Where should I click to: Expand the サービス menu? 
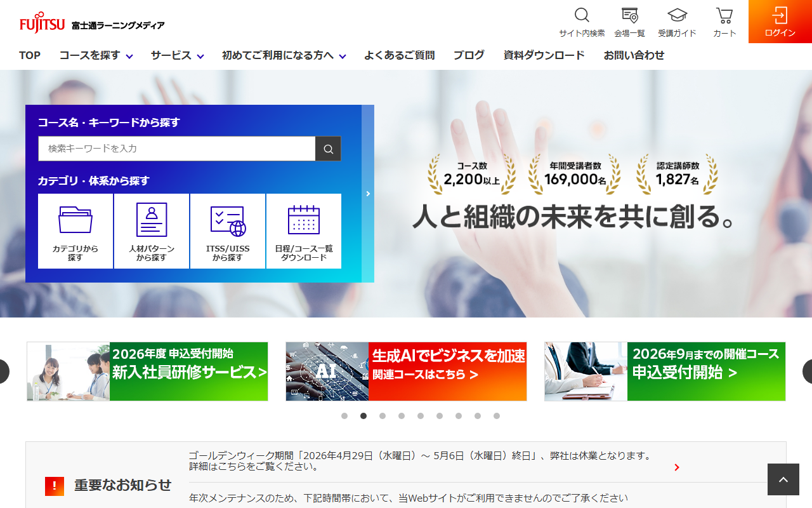click(x=177, y=55)
